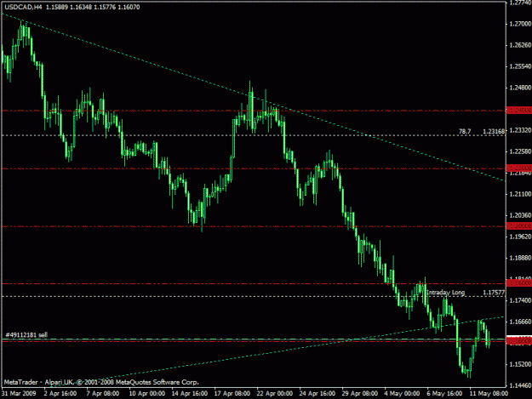Screen dimensions: 532x399
Task: Click the 1.14460 price scale value
Action: 520,385
